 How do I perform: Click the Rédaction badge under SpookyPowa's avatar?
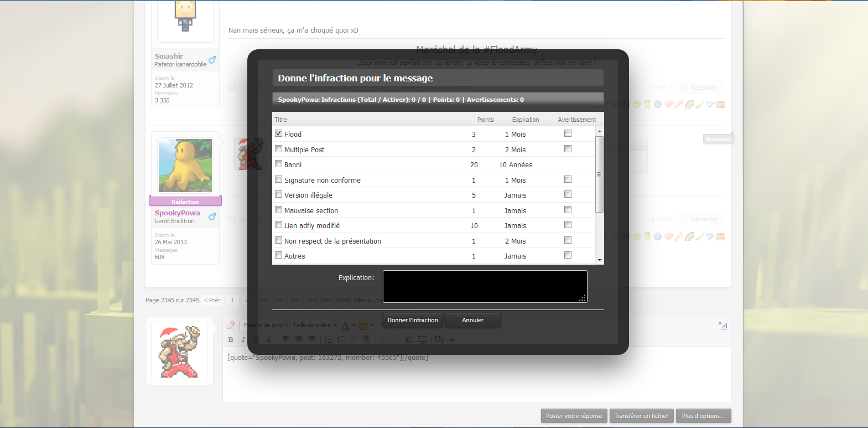(185, 202)
